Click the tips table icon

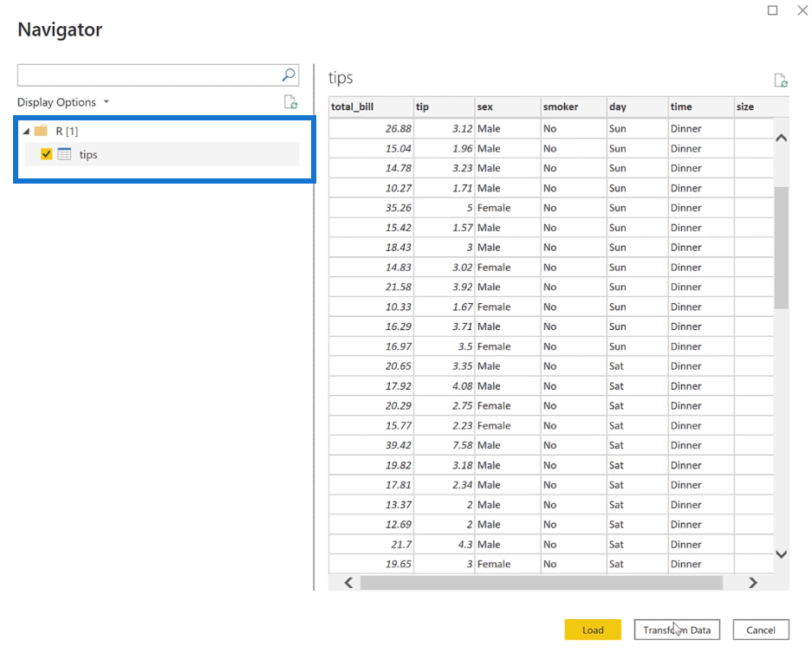[x=64, y=154]
